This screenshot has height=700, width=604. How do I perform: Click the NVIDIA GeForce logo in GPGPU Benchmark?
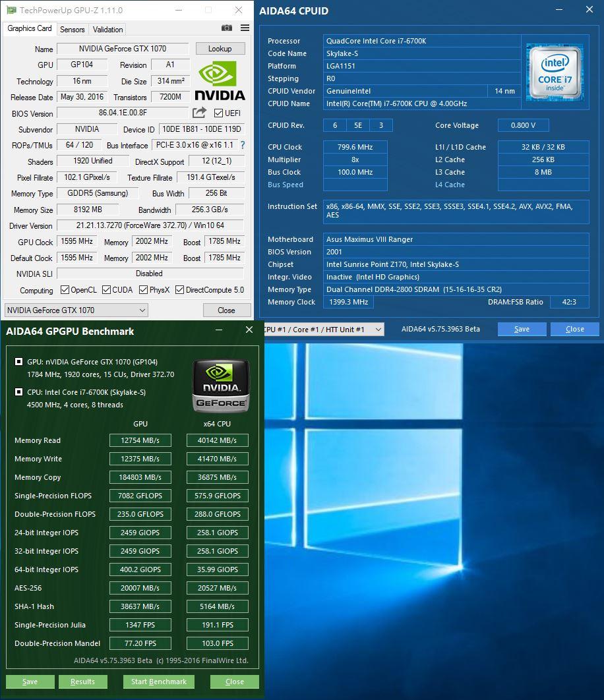tap(220, 386)
